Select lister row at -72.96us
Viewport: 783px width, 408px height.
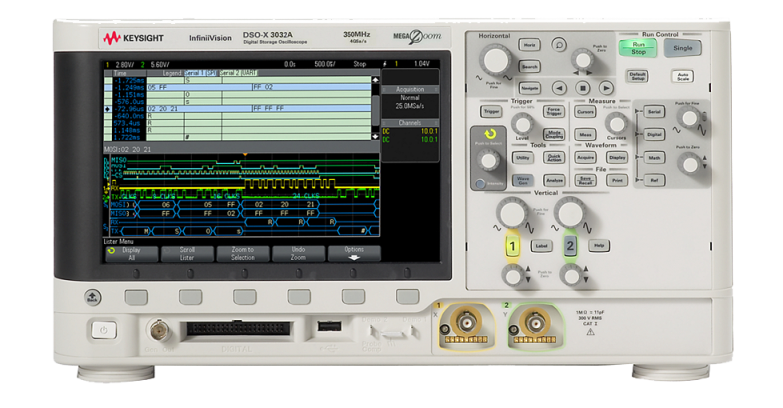coord(237,108)
